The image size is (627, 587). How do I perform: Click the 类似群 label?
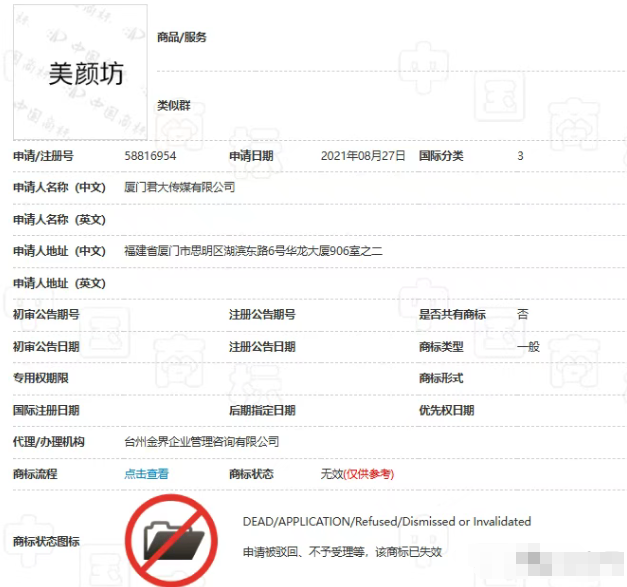[173, 105]
